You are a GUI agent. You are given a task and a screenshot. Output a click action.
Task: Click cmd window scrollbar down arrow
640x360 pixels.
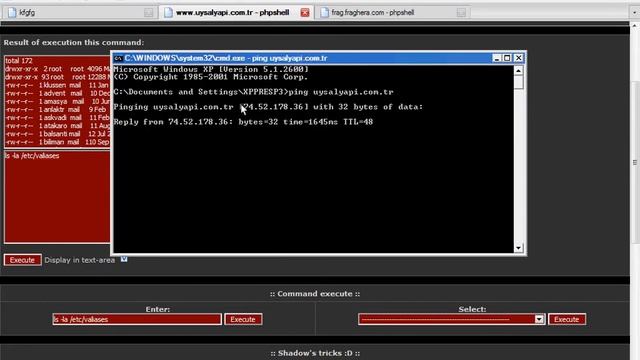click(x=518, y=248)
